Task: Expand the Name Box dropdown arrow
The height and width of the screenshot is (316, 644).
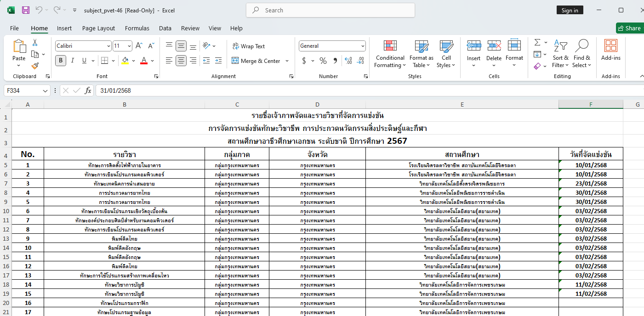Action: tap(45, 91)
